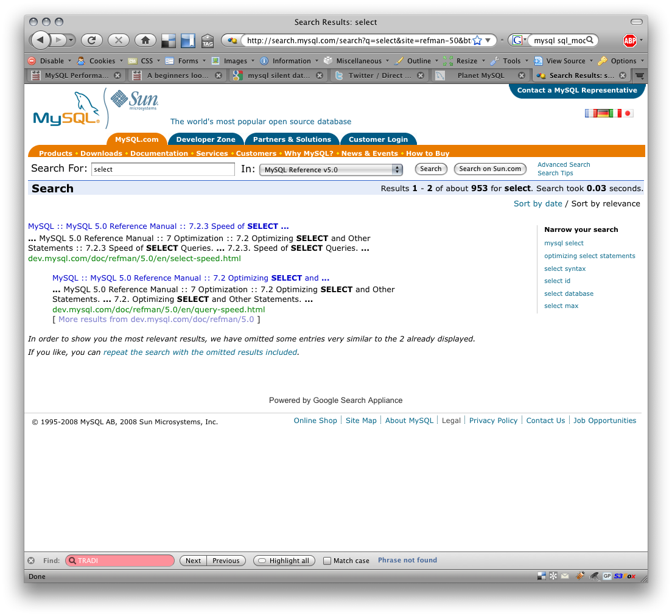Click the snowflake icon in the status bar
Screen dimensions: 672x616
coord(553,576)
